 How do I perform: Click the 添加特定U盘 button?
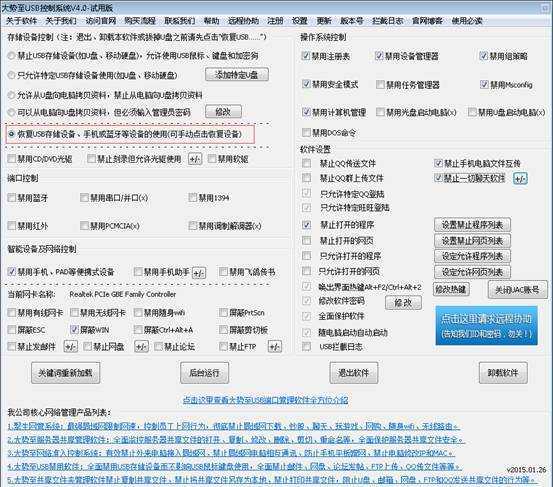coord(237,75)
